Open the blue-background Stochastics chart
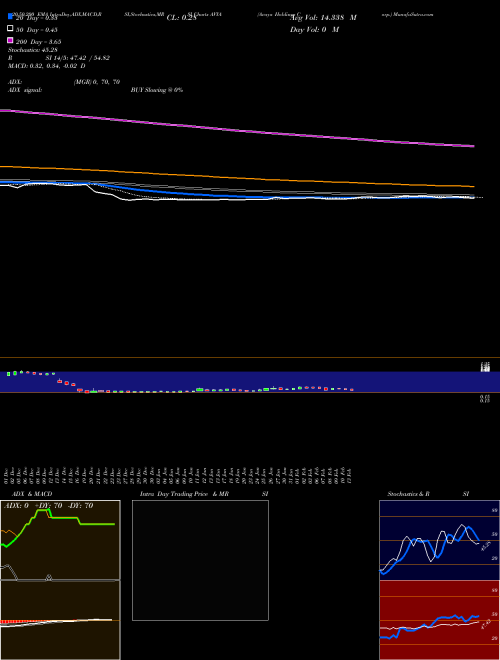Screen dimensions: 500x660 pyautogui.click(x=439, y=540)
